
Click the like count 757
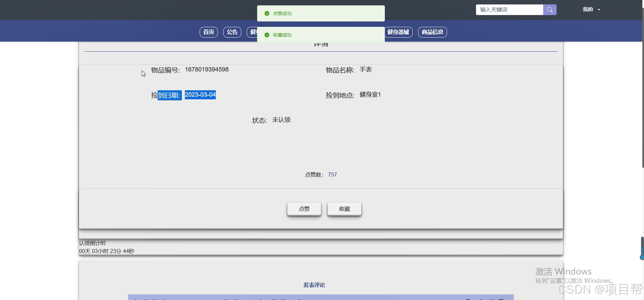[332, 174]
